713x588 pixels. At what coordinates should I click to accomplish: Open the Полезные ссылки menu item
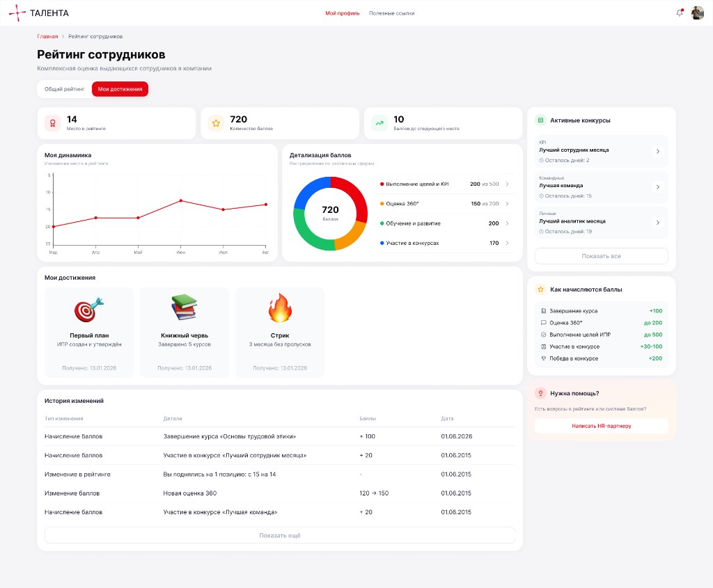(x=391, y=13)
